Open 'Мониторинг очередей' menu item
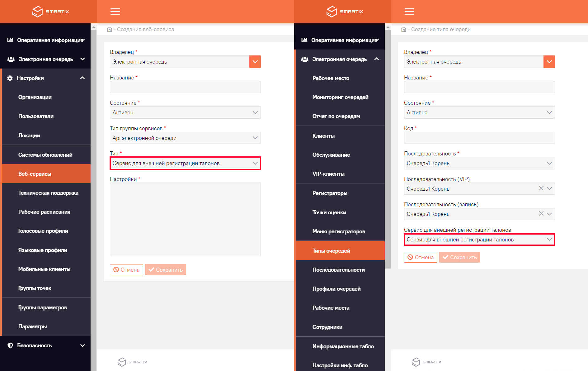The width and height of the screenshot is (588, 371). (341, 97)
